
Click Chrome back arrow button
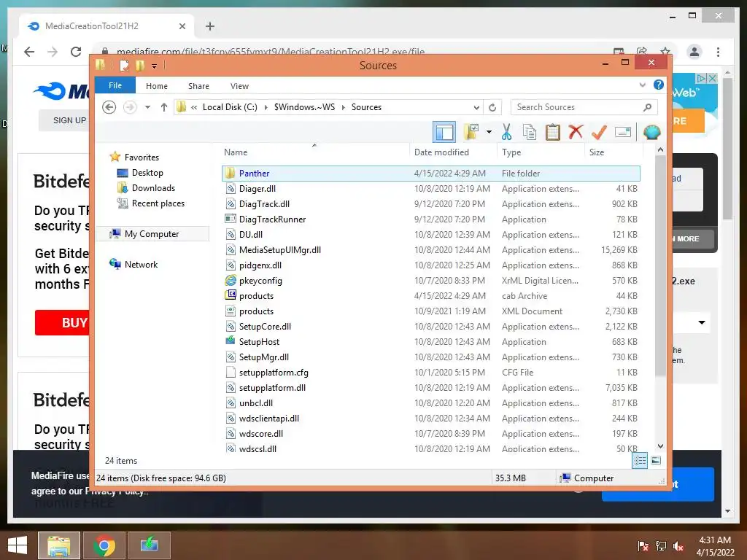[29, 52]
